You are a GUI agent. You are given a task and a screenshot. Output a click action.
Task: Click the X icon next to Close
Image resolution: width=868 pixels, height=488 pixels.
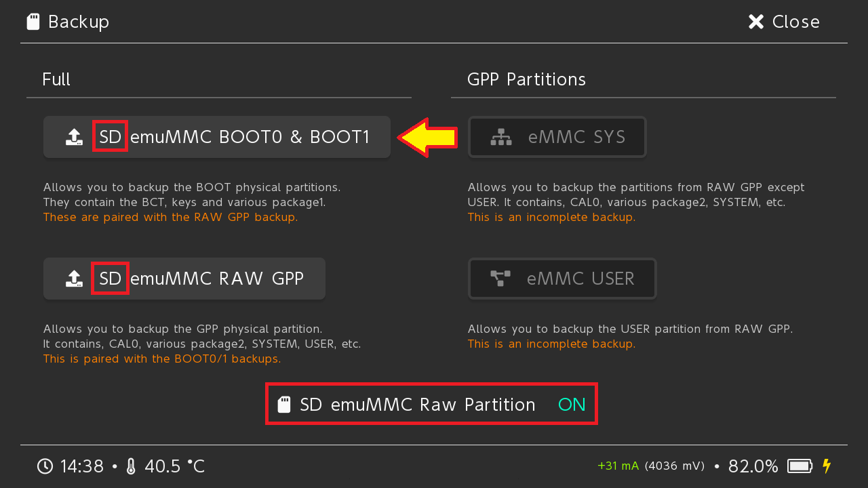click(x=755, y=22)
